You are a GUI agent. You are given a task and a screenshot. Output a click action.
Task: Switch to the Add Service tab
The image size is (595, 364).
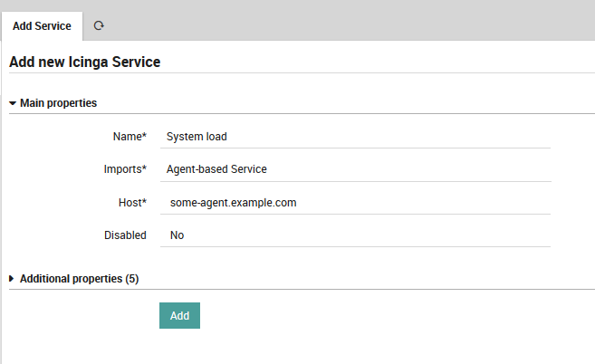coord(42,26)
